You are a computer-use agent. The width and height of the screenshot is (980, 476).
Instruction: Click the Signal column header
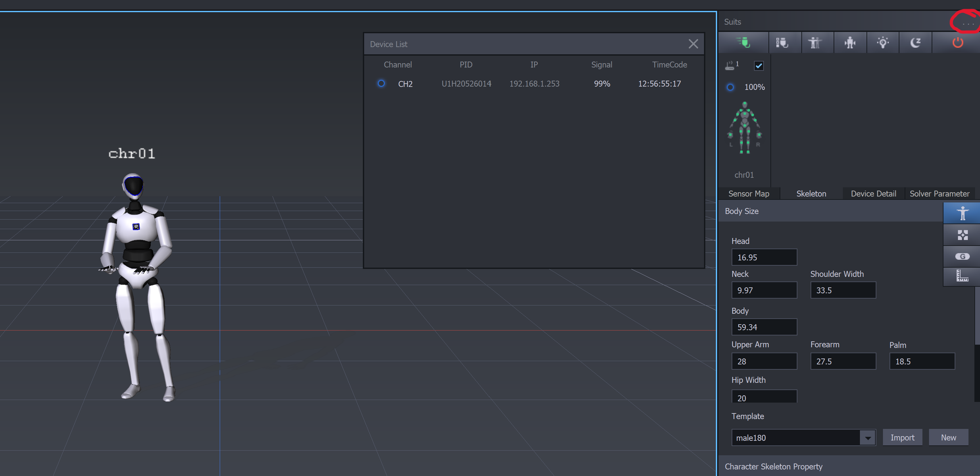[601, 65]
